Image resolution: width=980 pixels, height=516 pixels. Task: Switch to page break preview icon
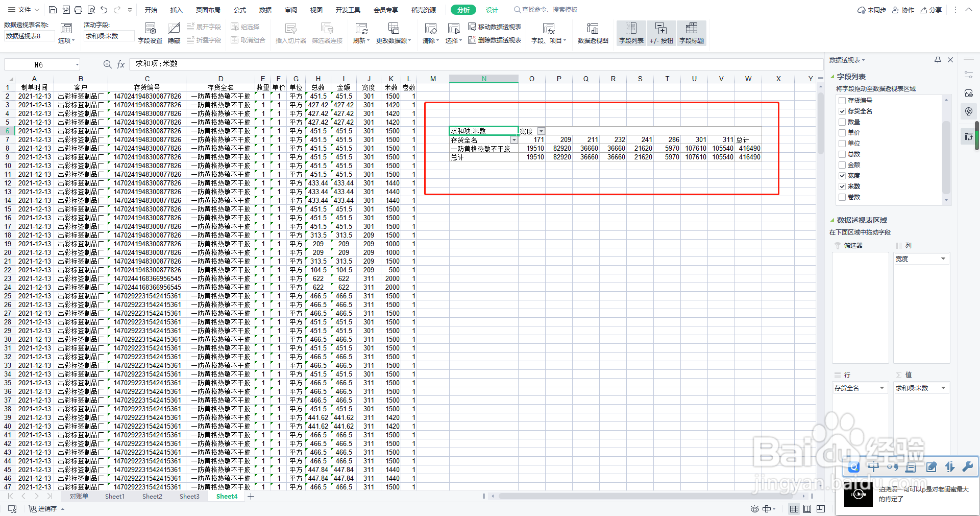coord(820,509)
